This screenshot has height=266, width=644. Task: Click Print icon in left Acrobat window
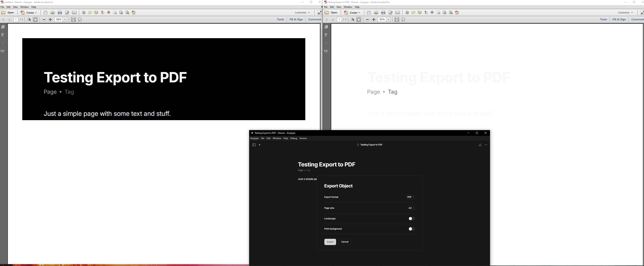tap(60, 12)
